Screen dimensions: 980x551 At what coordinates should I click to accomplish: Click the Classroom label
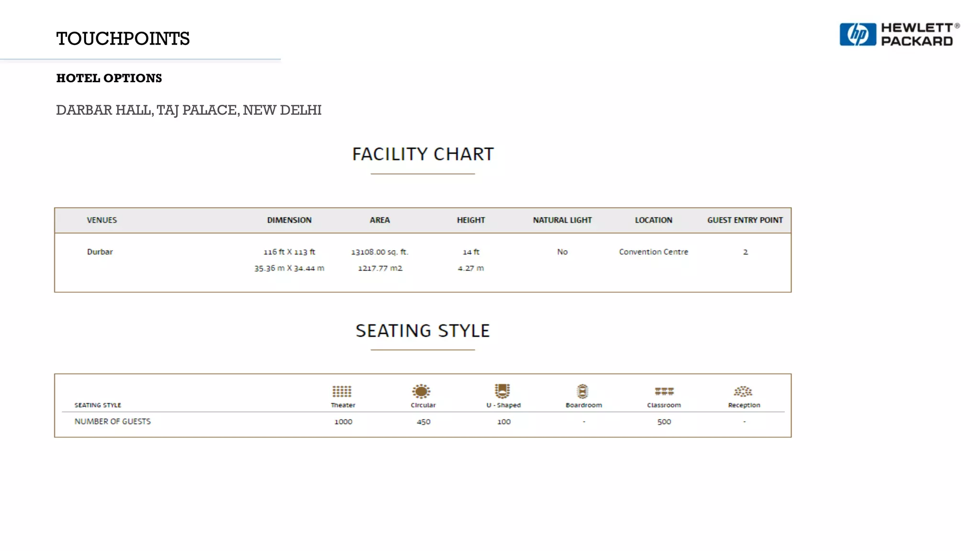(664, 405)
